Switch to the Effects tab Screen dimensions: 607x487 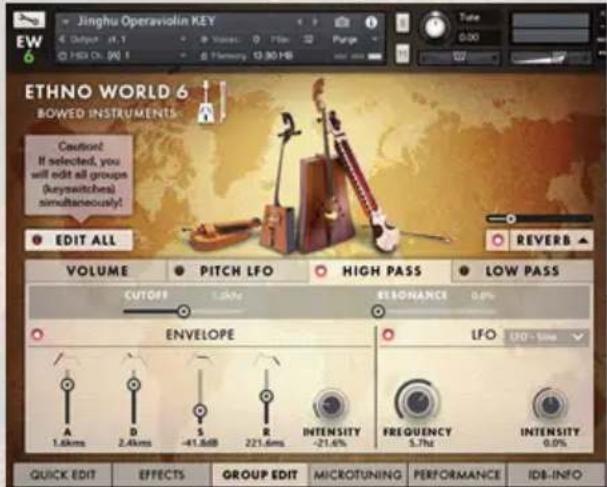[162, 474]
